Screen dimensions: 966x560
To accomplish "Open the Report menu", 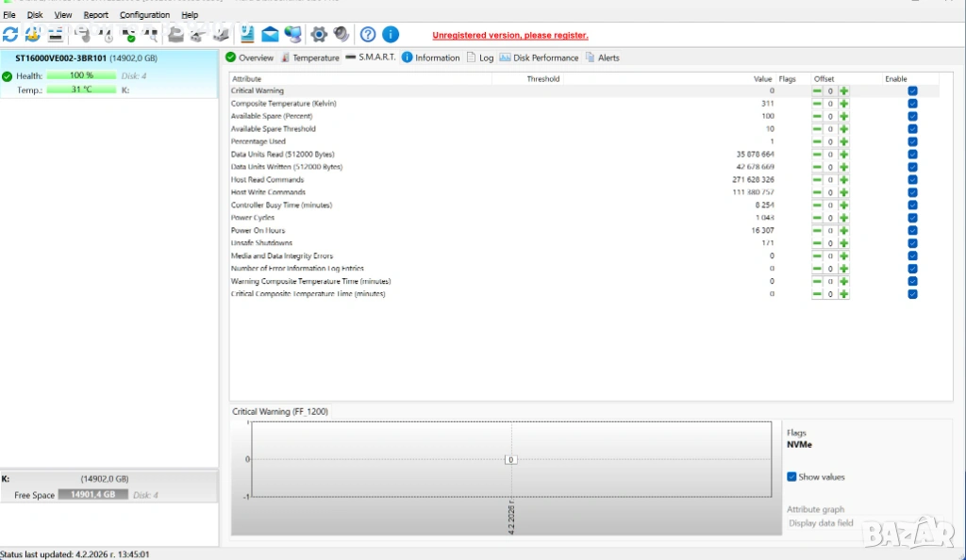I will [x=95, y=15].
